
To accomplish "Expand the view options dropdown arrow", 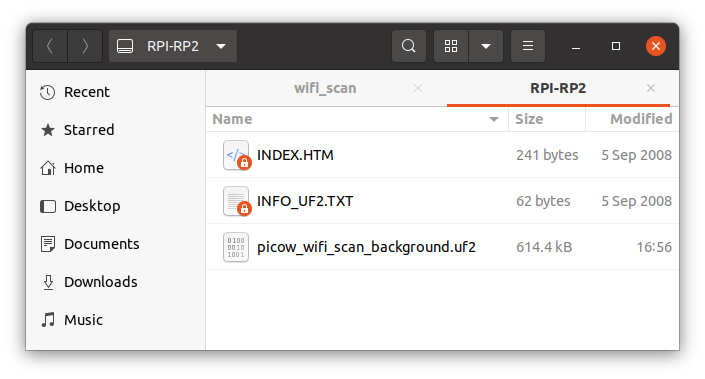I will pos(486,46).
